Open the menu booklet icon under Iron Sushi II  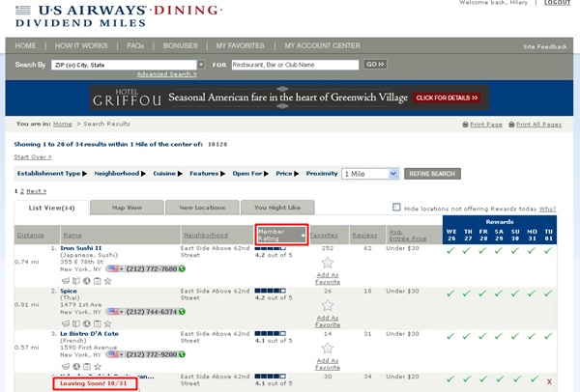coord(76,281)
